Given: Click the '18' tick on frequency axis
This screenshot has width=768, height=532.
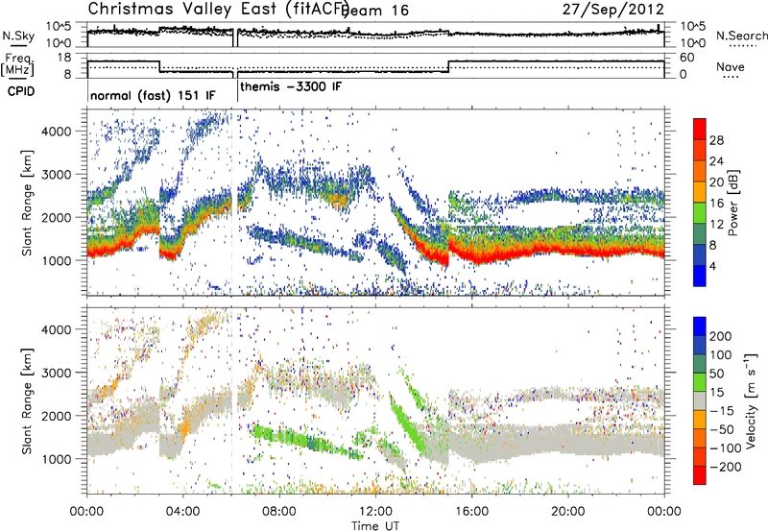Looking at the screenshot, I should coord(65,58).
